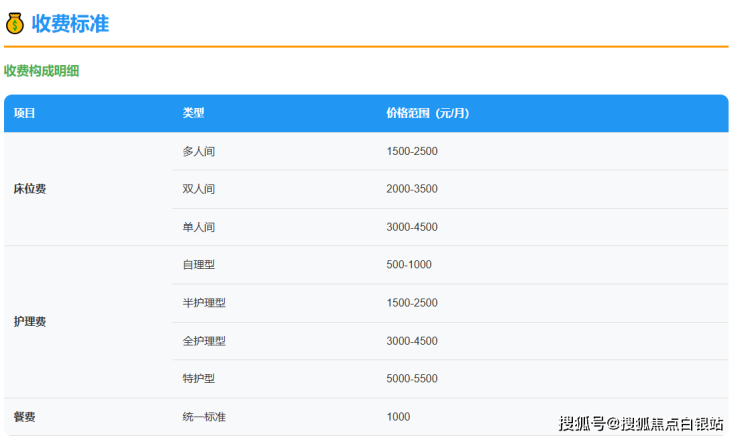Select the 护理费 row label

coord(30,322)
